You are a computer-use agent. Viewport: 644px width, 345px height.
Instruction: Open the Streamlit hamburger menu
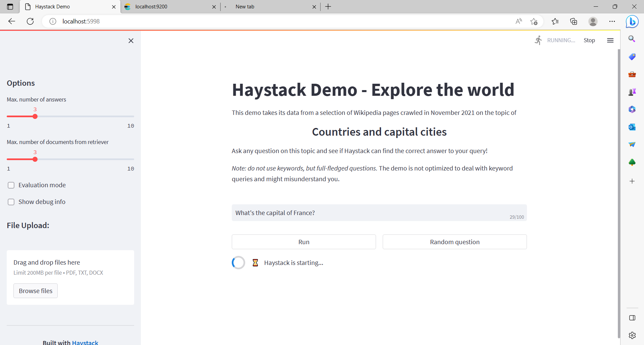click(610, 40)
